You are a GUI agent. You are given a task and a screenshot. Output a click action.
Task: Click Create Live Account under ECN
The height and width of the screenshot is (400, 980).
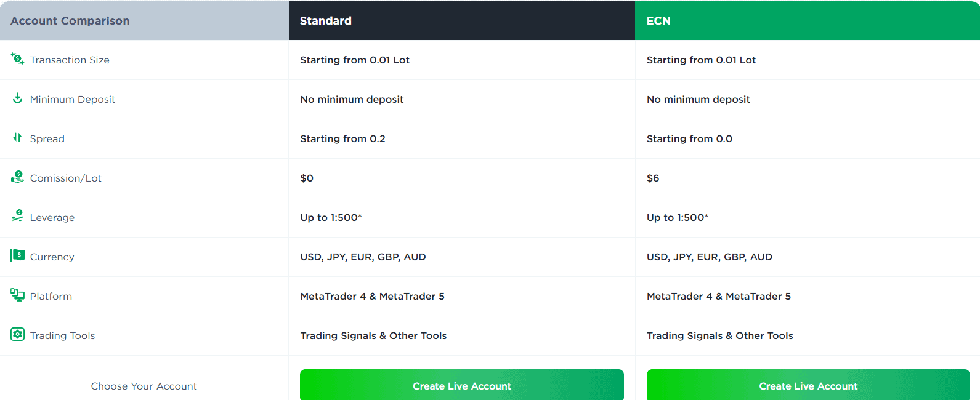tap(808, 385)
